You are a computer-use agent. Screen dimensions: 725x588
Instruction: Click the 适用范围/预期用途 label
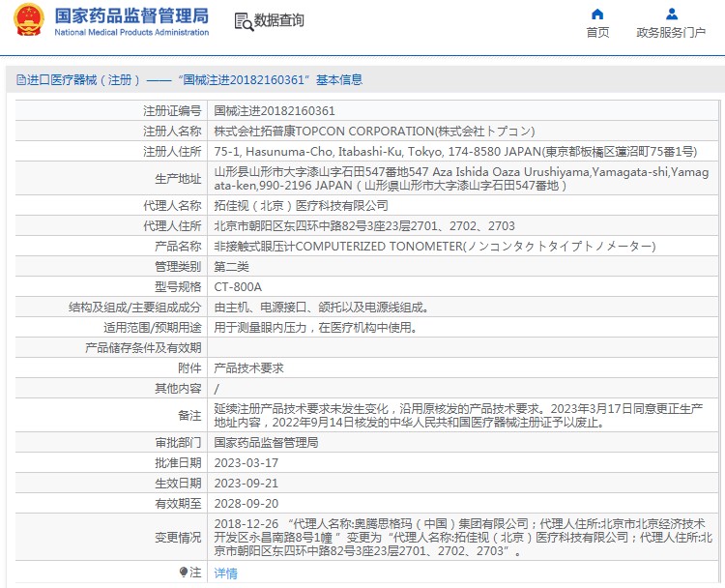coord(152,327)
